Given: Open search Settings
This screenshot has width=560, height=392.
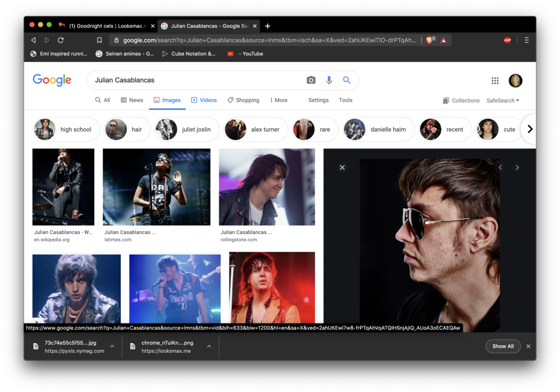Looking at the screenshot, I should 318,100.
